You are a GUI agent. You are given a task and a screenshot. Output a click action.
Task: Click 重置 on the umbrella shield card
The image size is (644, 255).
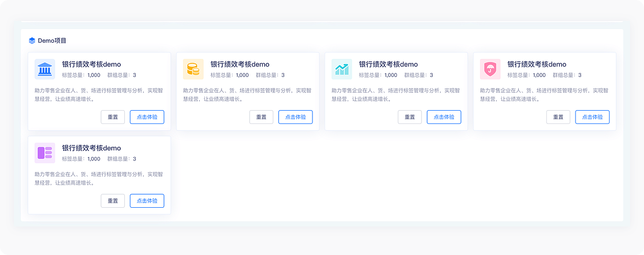(558, 117)
